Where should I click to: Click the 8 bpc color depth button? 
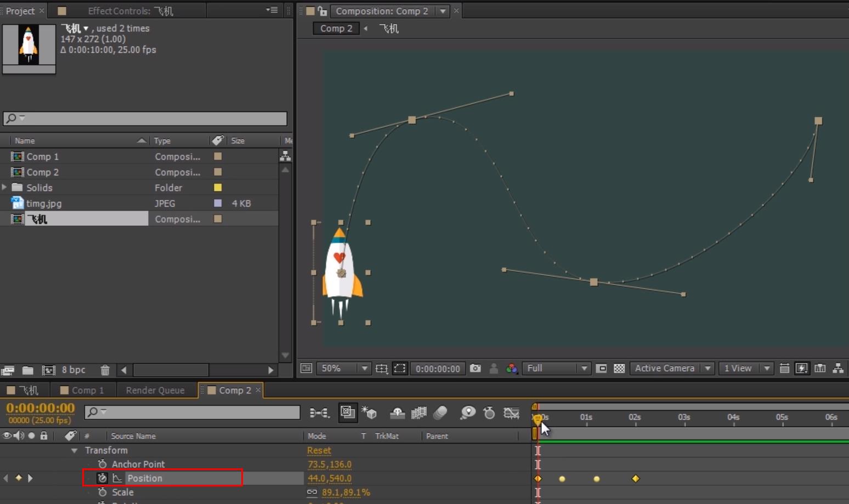pyautogui.click(x=73, y=370)
